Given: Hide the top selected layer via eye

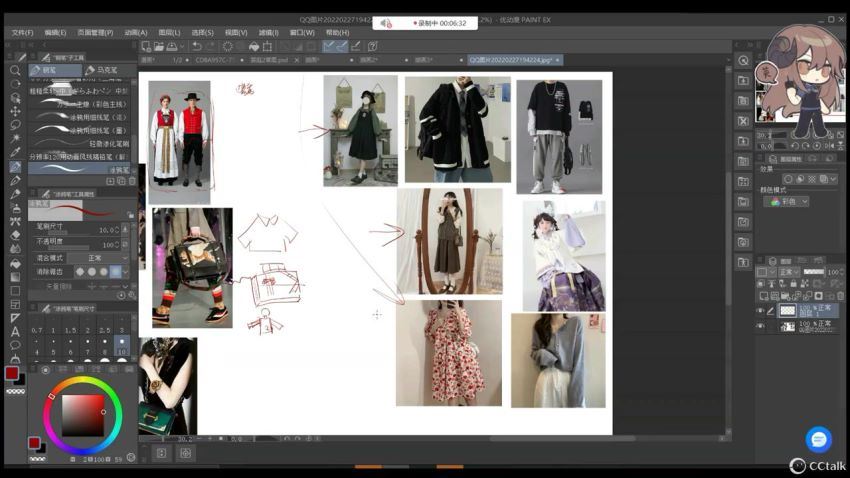Looking at the screenshot, I should [760, 311].
